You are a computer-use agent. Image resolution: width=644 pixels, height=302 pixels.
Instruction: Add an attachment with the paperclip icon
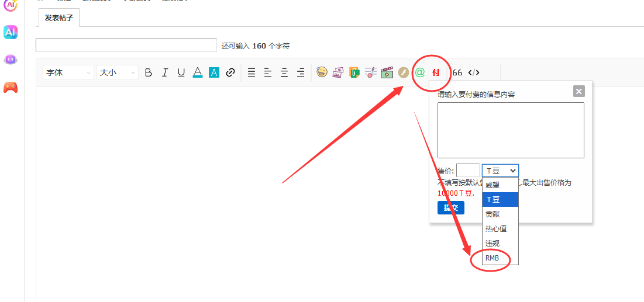[354, 72]
